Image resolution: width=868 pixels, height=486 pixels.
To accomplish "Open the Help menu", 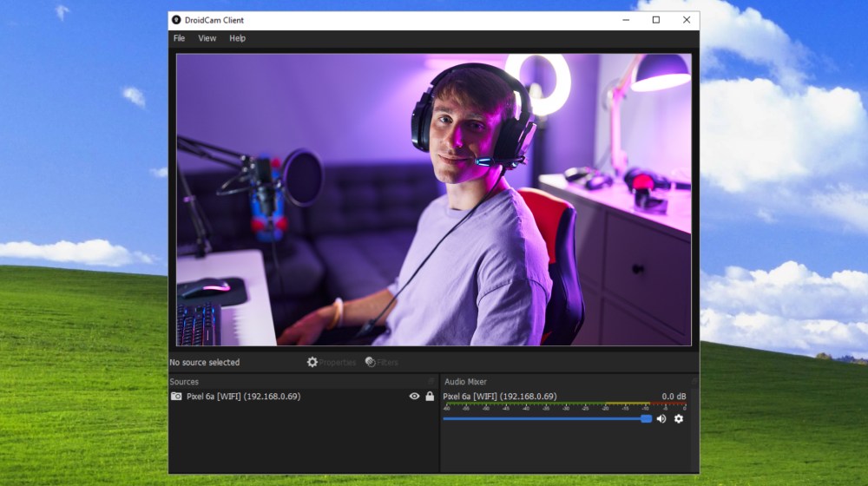I will click(238, 38).
